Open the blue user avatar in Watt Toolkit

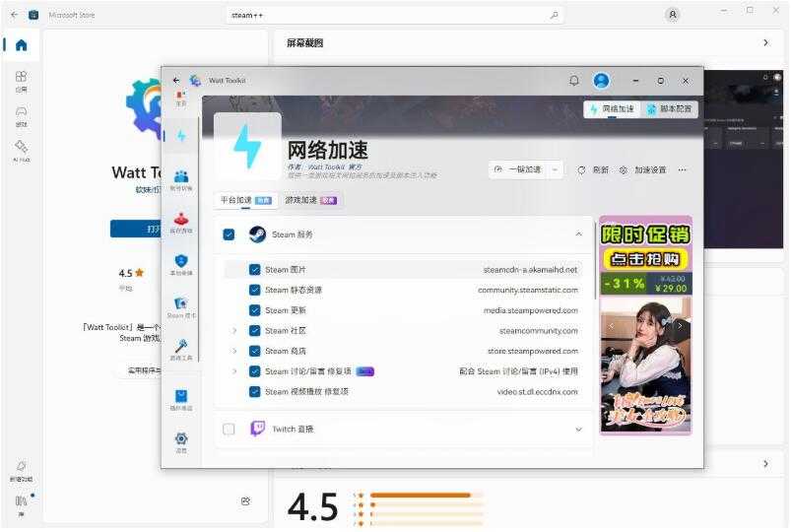tap(601, 80)
